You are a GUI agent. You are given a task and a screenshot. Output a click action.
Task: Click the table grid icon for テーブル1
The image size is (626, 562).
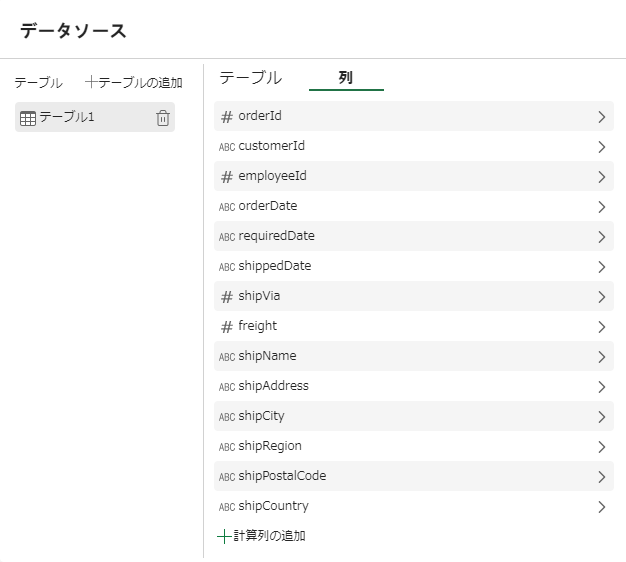coord(28,118)
